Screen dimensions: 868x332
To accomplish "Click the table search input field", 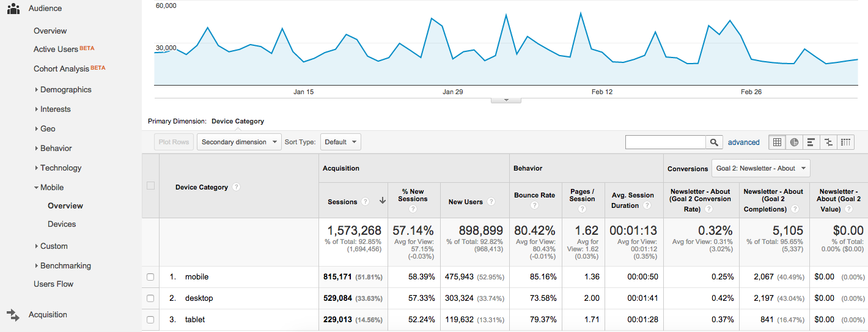I will [x=665, y=142].
